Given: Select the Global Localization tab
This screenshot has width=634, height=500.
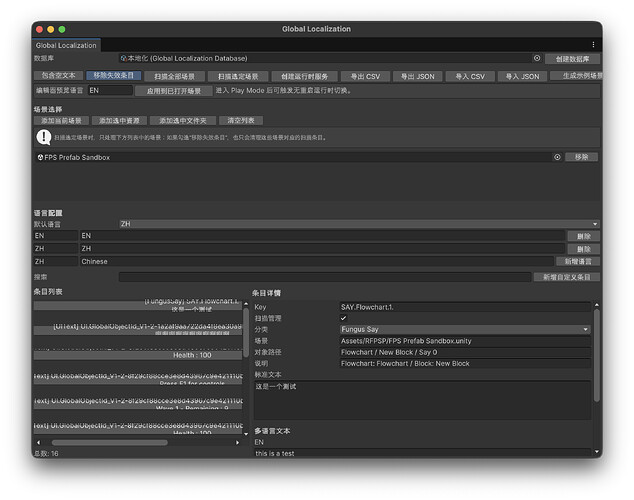Looking at the screenshot, I should pyautogui.click(x=66, y=45).
